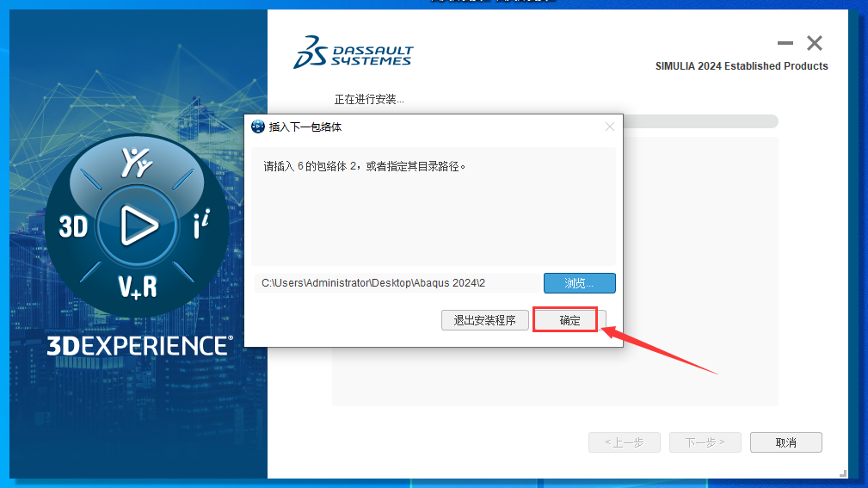Click the Dassault Systèmes logo
868x488 pixels.
[x=354, y=53]
